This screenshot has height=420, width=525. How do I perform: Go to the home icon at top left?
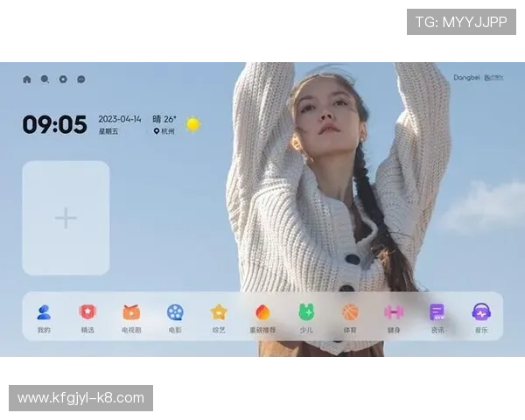(27, 80)
